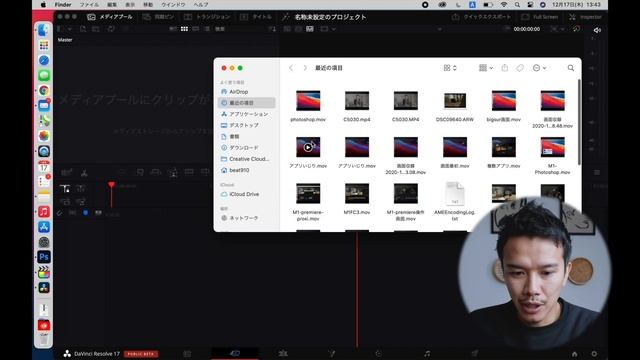The height and width of the screenshot is (360, 640).
Task: Select AirDrop in Finder sidebar
Action: (x=247, y=92)
